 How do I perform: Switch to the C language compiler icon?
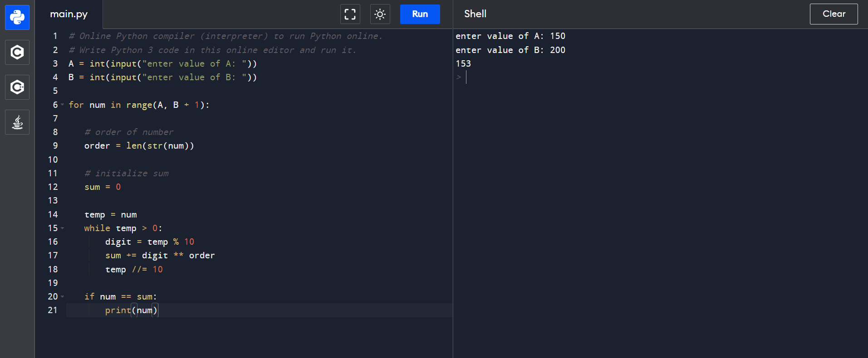[17, 52]
